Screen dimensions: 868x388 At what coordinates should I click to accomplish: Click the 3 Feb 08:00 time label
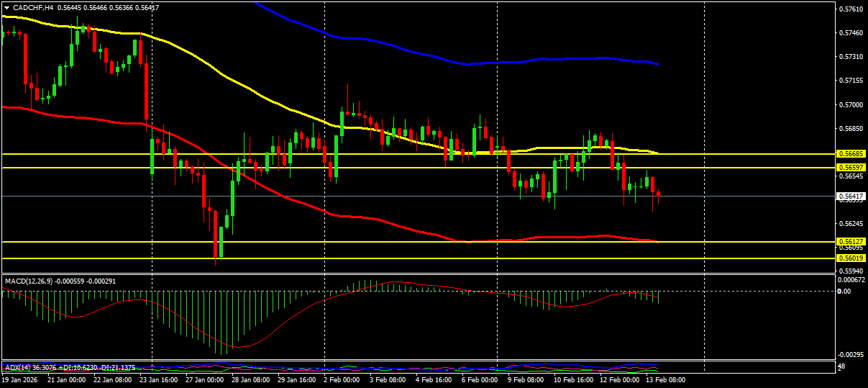pyautogui.click(x=388, y=379)
